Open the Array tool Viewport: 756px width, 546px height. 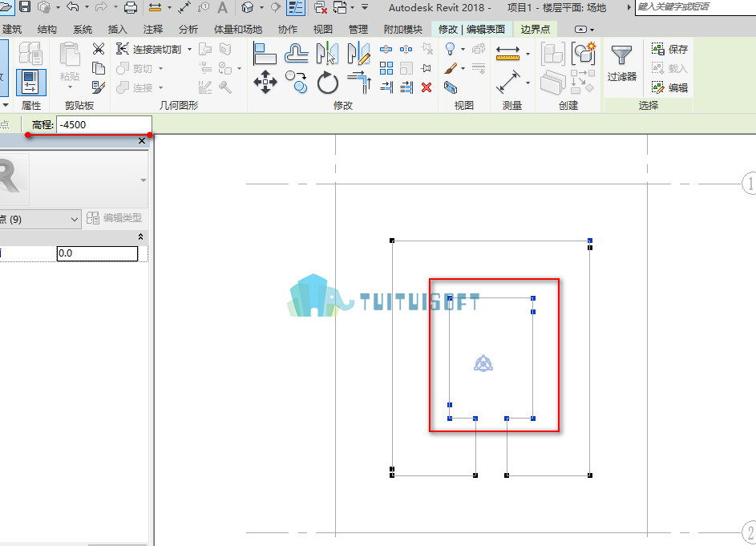pyautogui.click(x=386, y=68)
